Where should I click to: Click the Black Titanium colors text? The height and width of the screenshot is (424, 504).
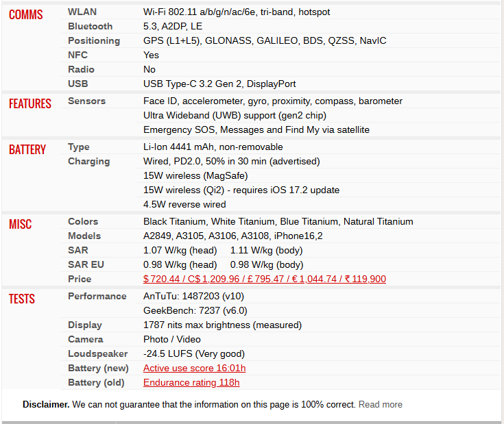[278, 221]
